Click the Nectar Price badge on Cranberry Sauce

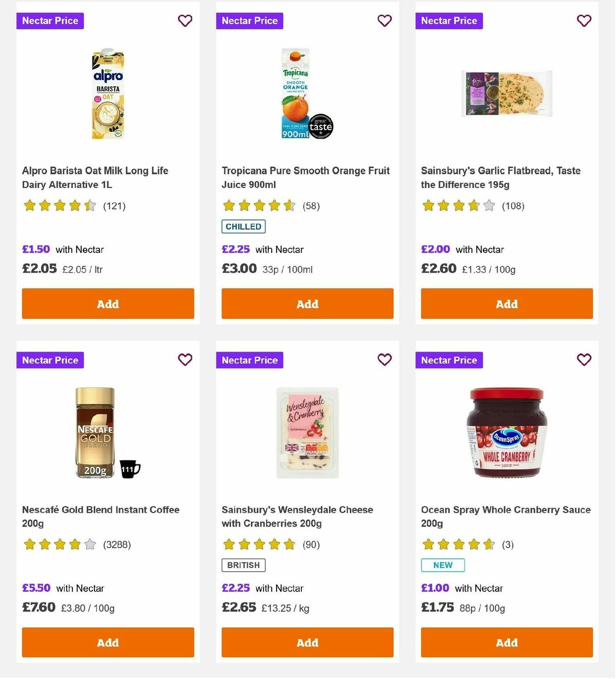coord(449,360)
